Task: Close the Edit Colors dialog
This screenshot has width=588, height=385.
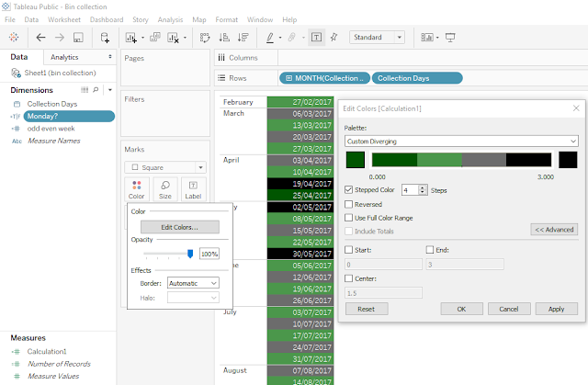Action: pos(576,108)
